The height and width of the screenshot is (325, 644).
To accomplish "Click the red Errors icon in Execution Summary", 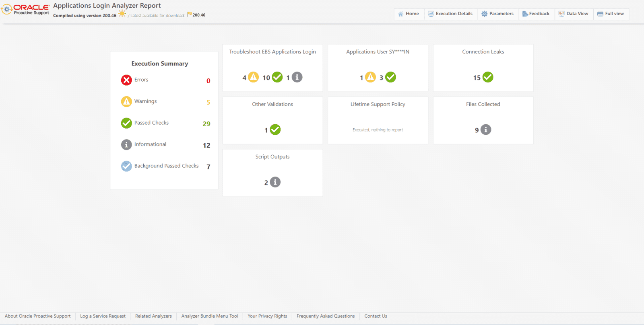I will coord(126,80).
